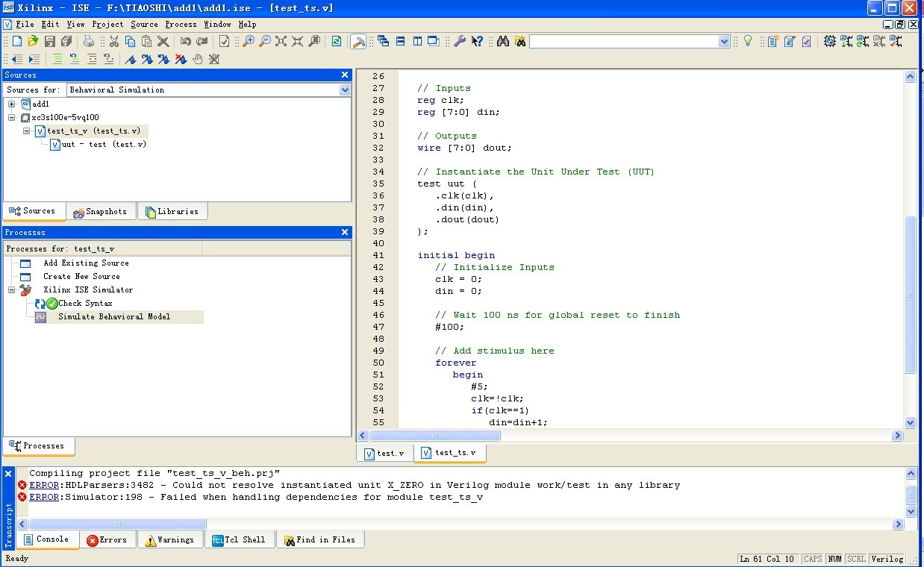Open the Sources for dropdown

345,90
